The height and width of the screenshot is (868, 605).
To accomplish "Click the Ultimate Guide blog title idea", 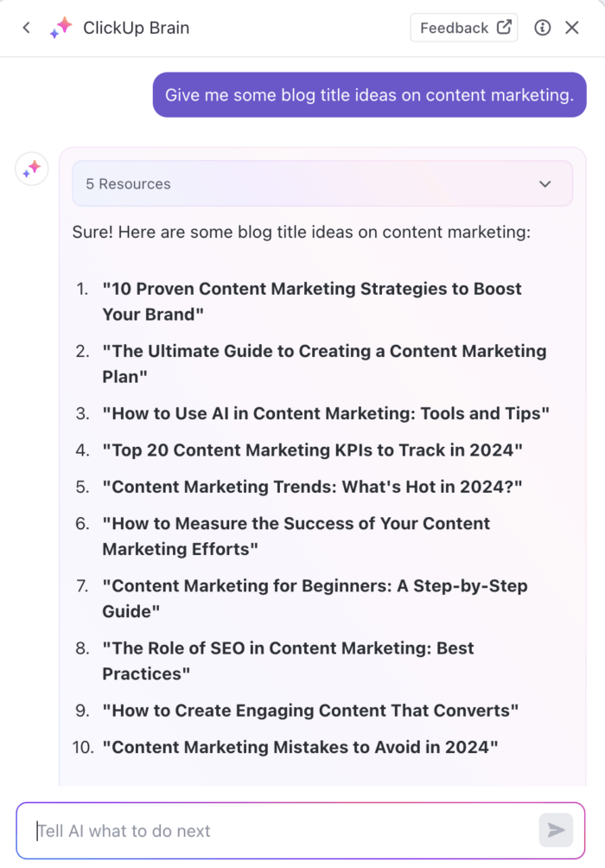I will click(324, 363).
